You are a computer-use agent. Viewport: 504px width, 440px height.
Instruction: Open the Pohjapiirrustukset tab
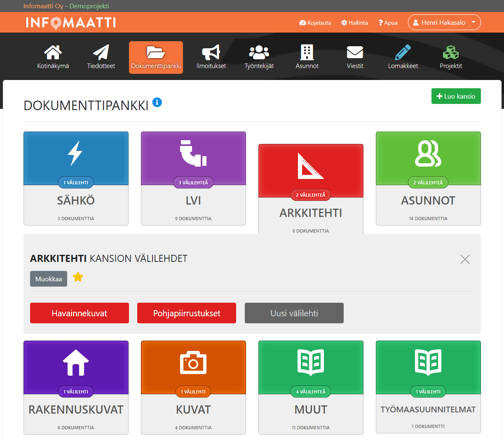tap(187, 313)
